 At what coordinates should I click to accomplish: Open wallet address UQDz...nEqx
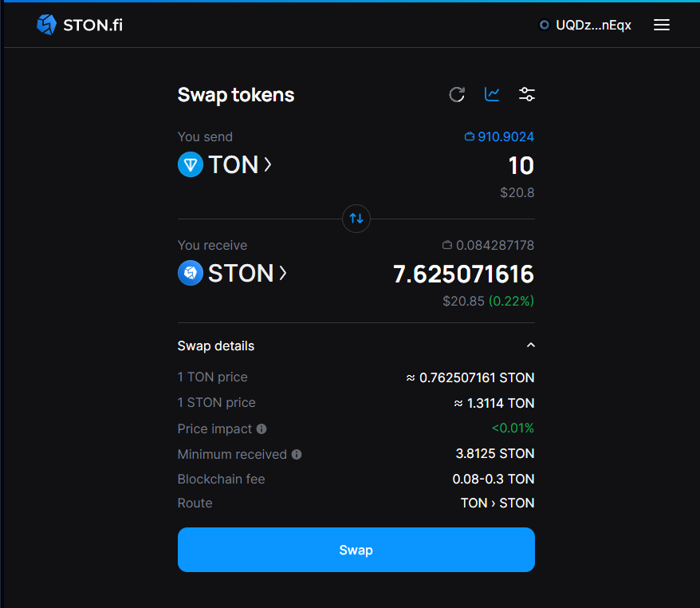[586, 25]
